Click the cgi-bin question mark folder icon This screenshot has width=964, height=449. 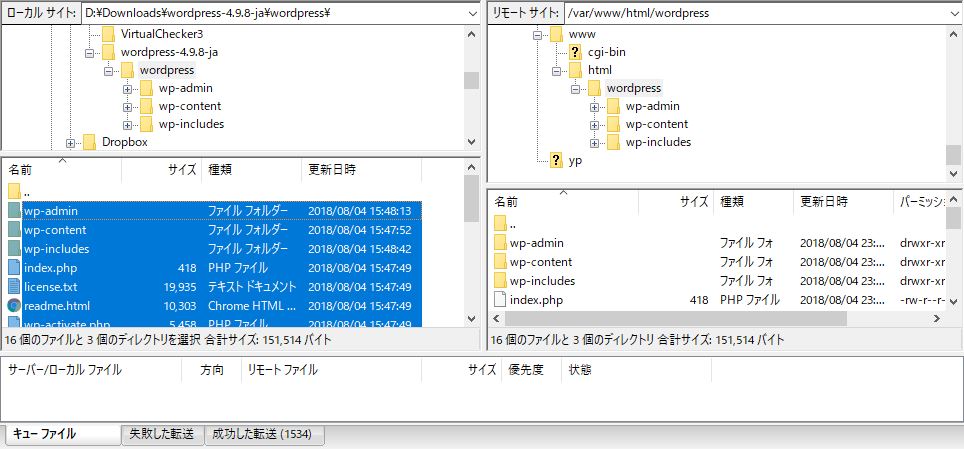[575, 52]
